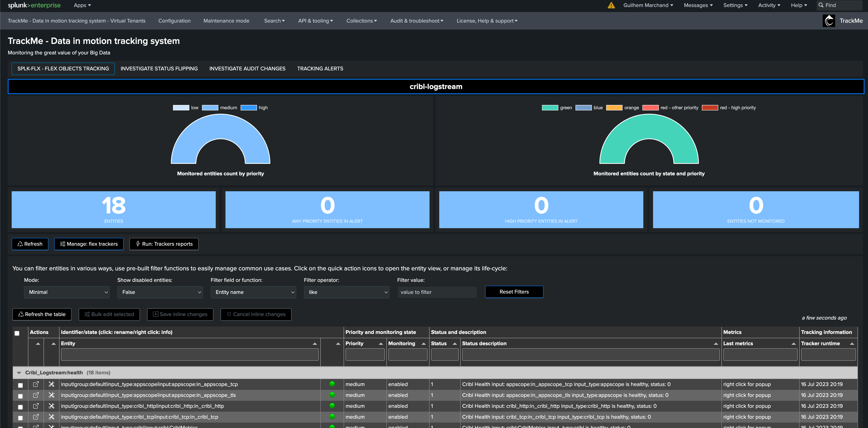Toggle the select-all checkbox in table header

(17, 333)
